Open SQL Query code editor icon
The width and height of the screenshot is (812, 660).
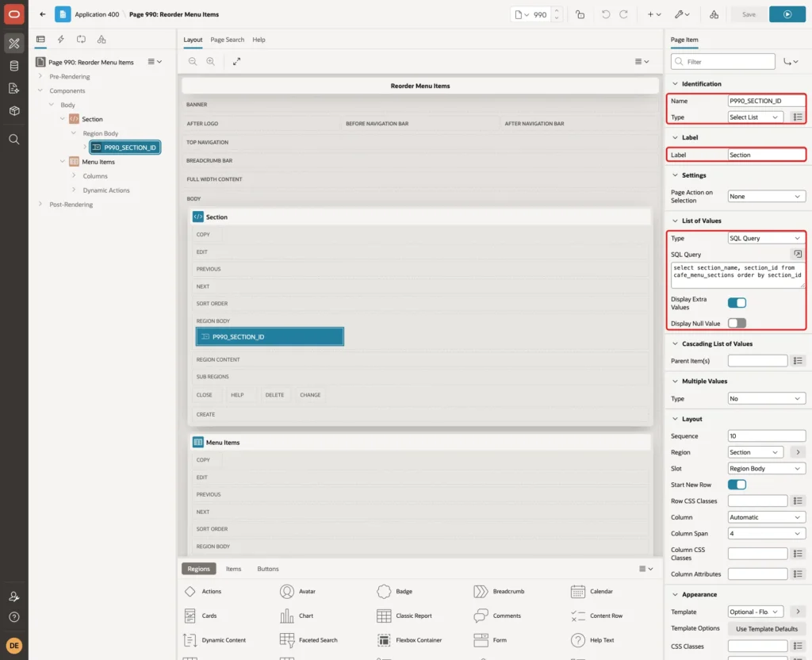[x=798, y=254]
